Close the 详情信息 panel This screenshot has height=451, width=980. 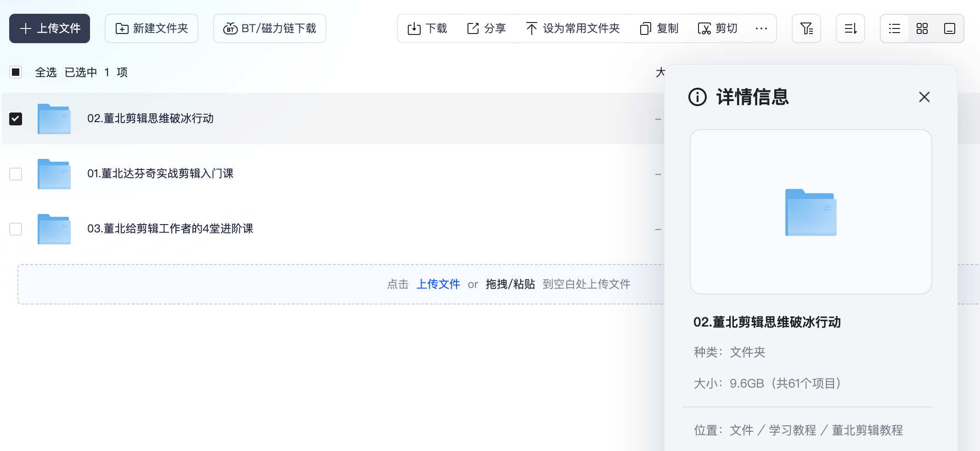click(x=924, y=97)
